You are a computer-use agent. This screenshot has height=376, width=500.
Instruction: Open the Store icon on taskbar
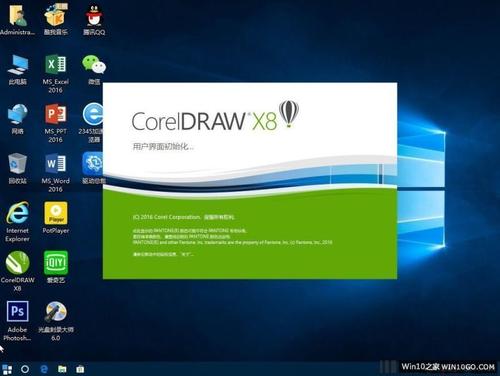[x=80, y=369]
